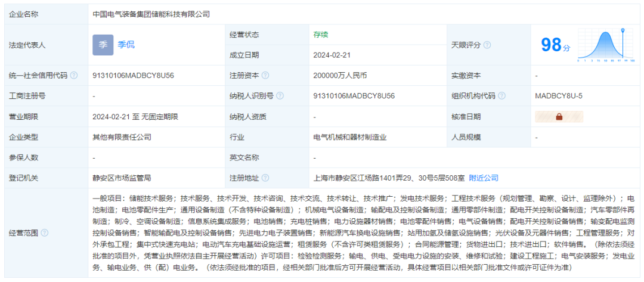Open the help icon beside 天眼评分

(x=487, y=45)
